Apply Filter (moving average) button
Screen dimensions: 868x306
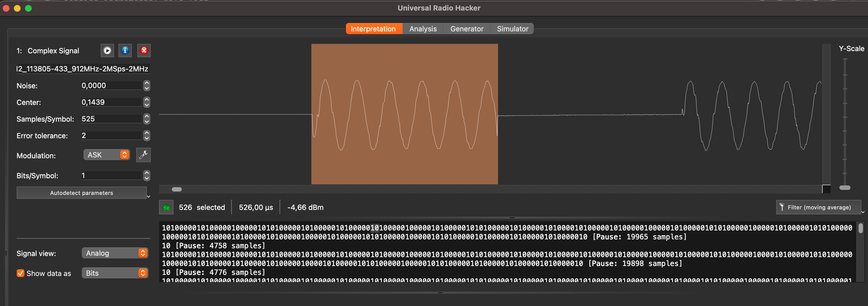(x=819, y=207)
